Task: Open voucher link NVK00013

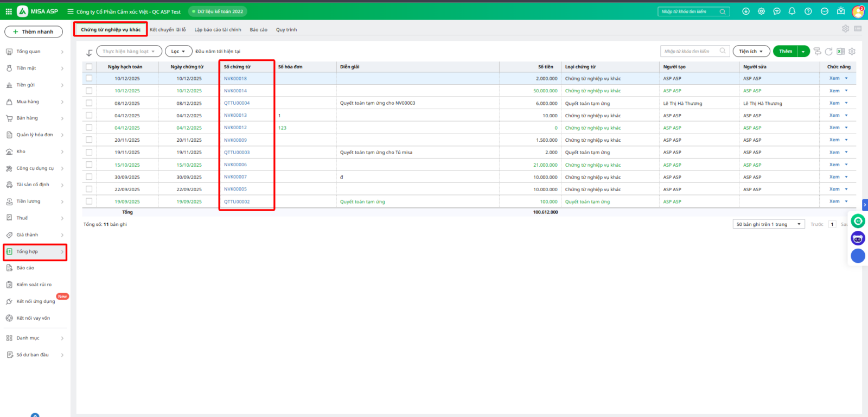Action: point(235,116)
